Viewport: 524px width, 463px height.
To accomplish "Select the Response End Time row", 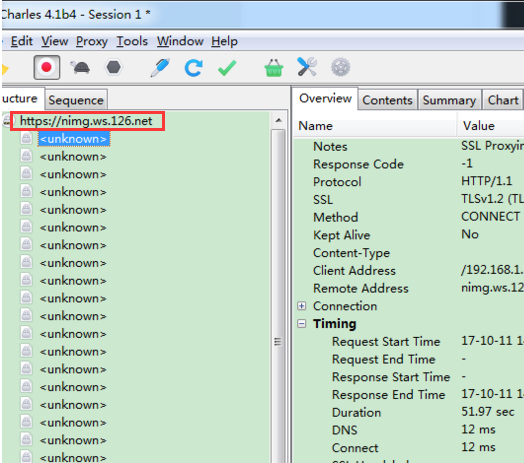I will point(409,394).
